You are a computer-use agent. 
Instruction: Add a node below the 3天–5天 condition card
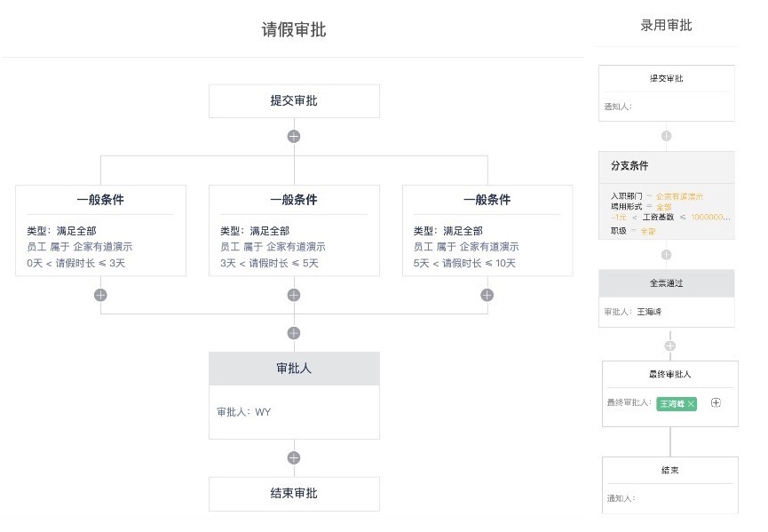(294, 295)
